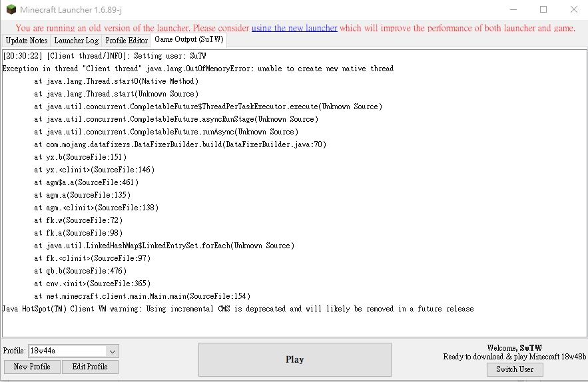
Task: Click the net.minecraft.client.main.Main.main line
Action: [x=142, y=296]
